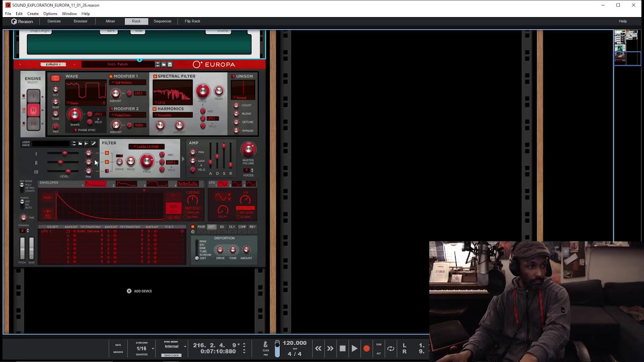Image resolution: width=644 pixels, height=362 pixels.
Task: Open Modifier 1 type dropdown
Action: [x=128, y=83]
